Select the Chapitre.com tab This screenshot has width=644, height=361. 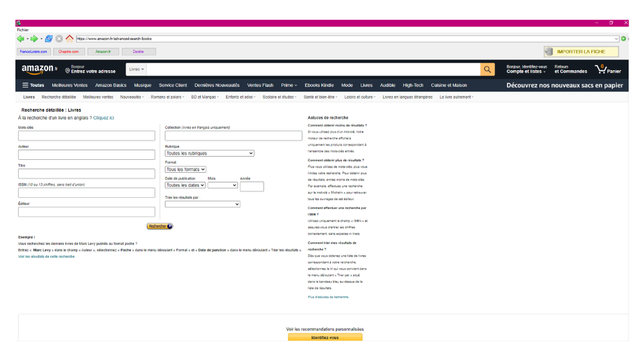click(x=69, y=52)
